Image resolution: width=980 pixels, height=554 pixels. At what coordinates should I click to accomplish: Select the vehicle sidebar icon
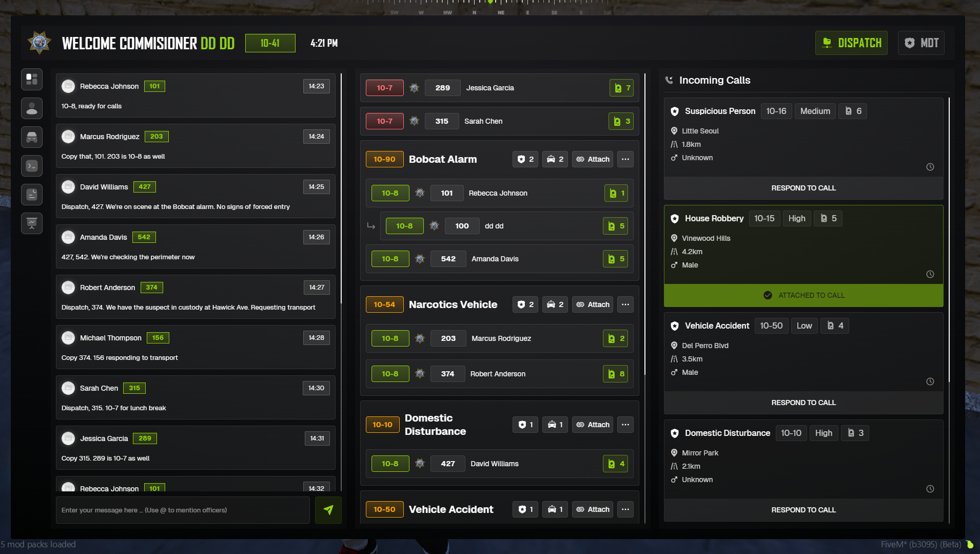(32, 137)
